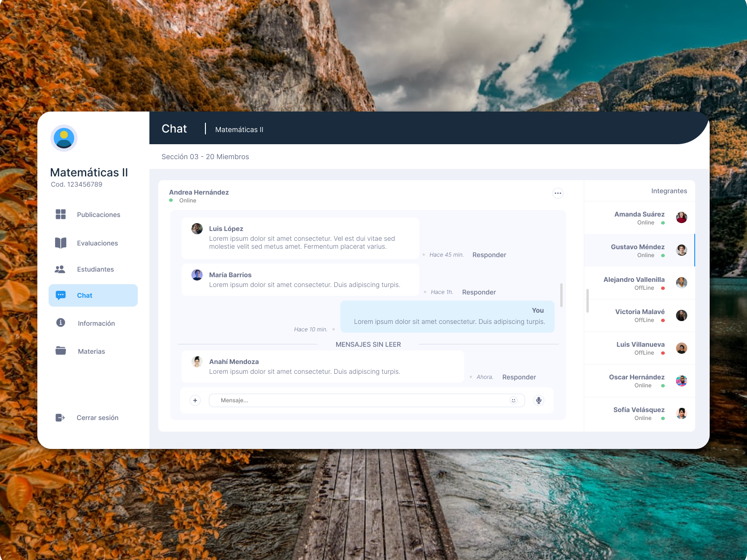This screenshot has height=560, width=747.
Task: Open the chat options ellipsis menu
Action: coord(558,193)
